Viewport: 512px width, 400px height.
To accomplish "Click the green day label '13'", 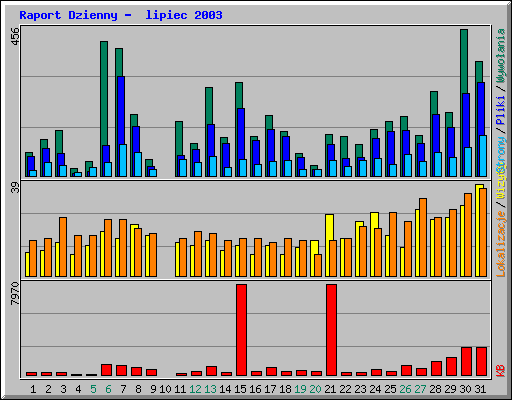I will pos(210,389).
